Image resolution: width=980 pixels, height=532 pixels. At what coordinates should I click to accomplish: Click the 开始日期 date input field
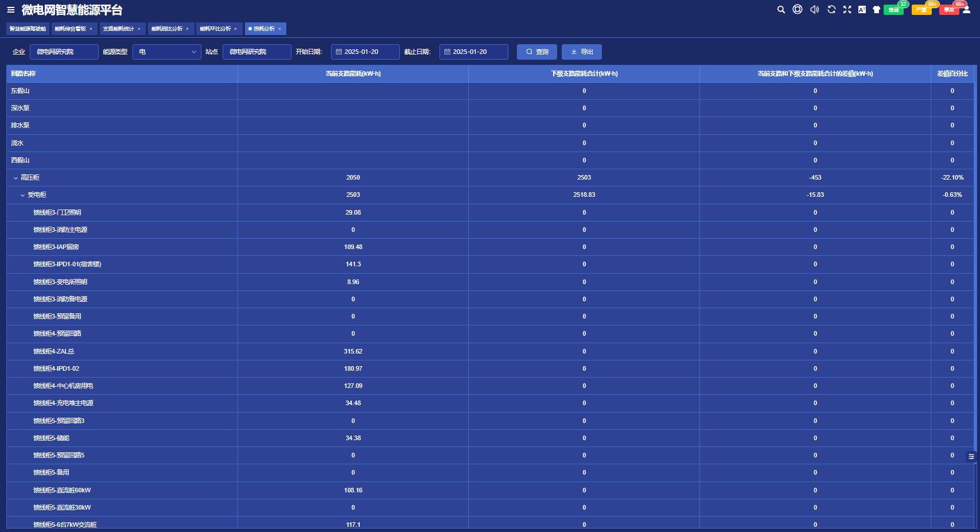point(365,52)
